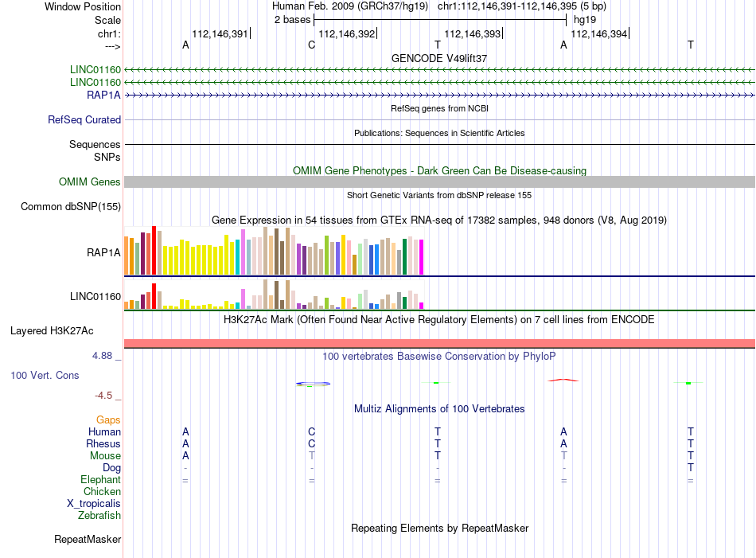Click the orange 'Gaps' label
This screenshot has width=756, height=558.
108,420
